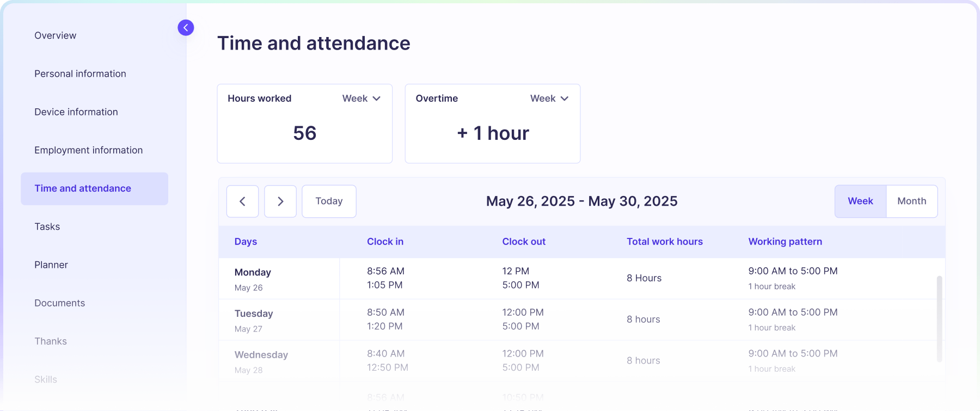Go to the Documents section

point(60,303)
